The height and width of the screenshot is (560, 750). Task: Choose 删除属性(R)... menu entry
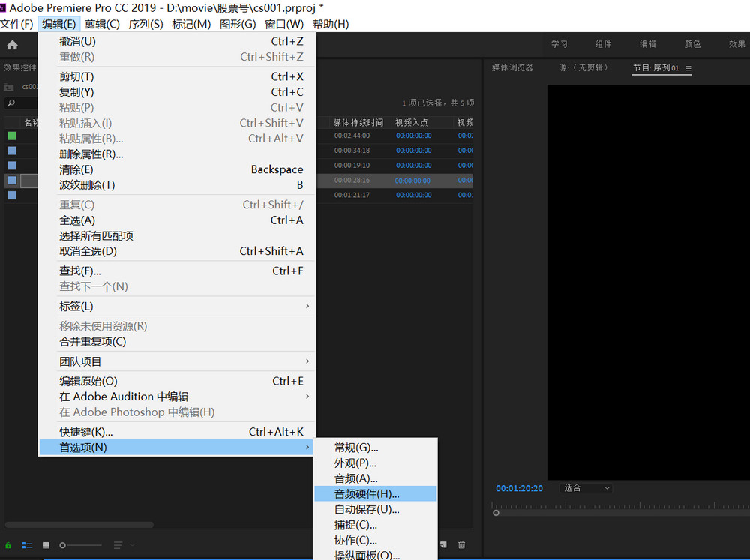tap(177, 154)
